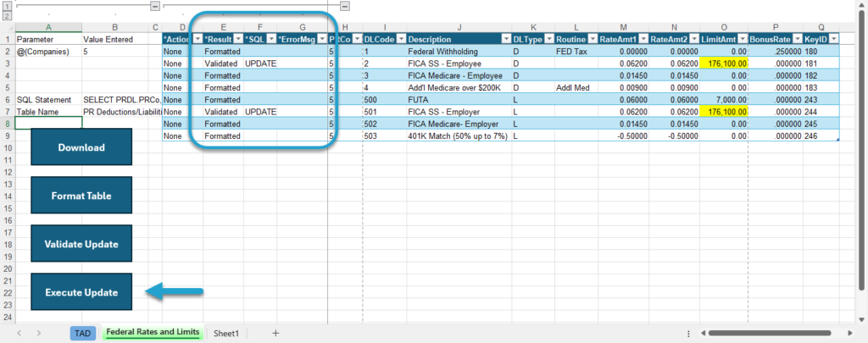Open the BonusRate column filter dropdown

(797, 39)
